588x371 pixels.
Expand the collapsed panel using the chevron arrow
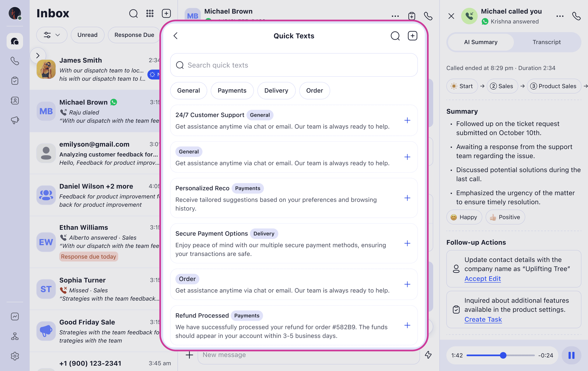tap(38, 55)
